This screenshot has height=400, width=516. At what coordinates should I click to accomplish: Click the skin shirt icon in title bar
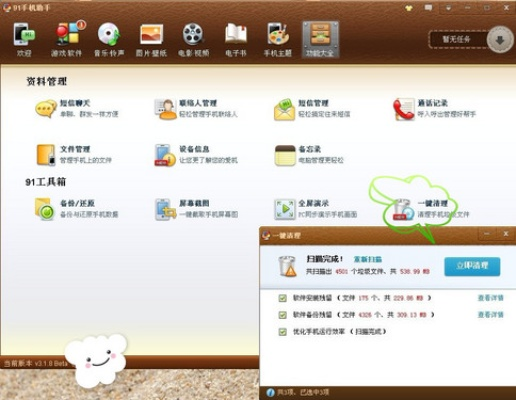[409, 8]
